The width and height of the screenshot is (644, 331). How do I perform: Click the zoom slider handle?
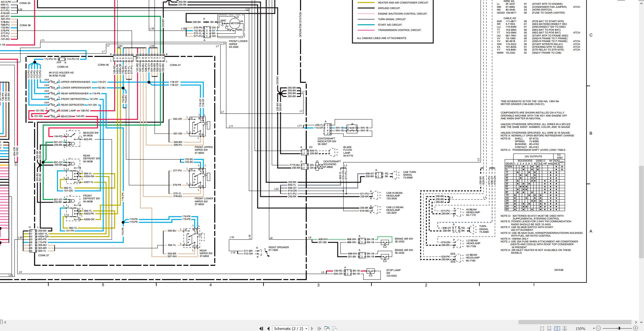pyautogui.click(x=619, y=328)
